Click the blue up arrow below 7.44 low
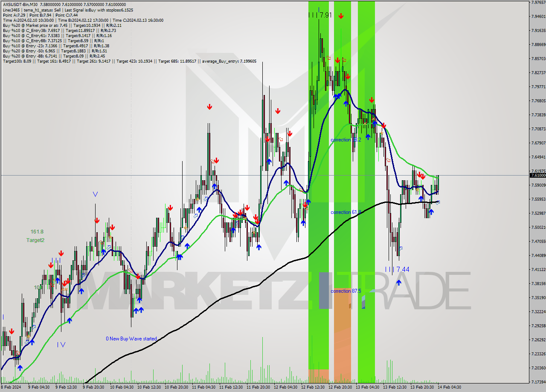This screenshot has height=392, width=546. 398,282
